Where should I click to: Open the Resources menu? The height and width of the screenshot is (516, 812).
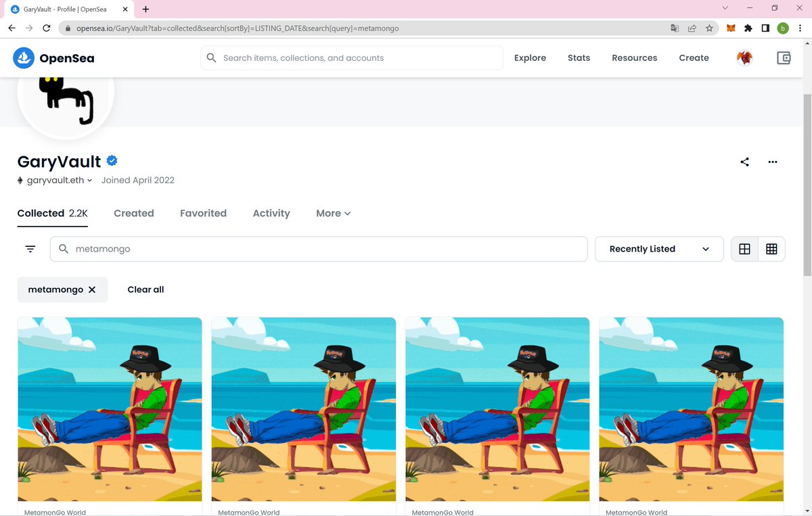(635, 58)
